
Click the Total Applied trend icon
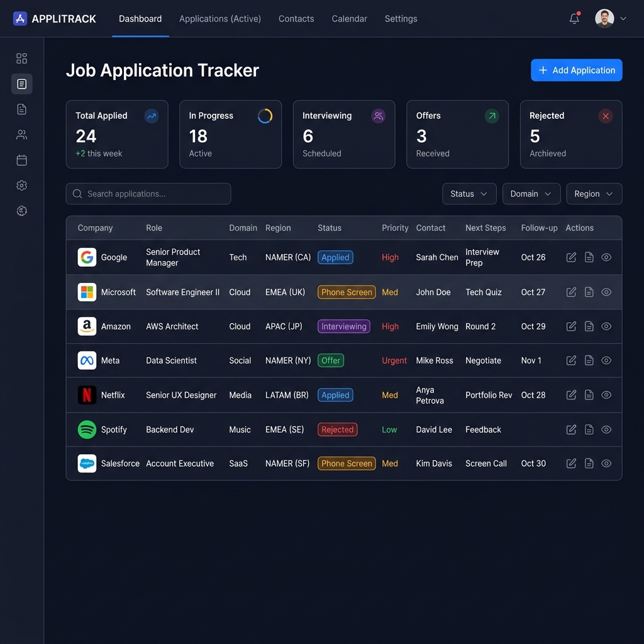tap(152, 116)
